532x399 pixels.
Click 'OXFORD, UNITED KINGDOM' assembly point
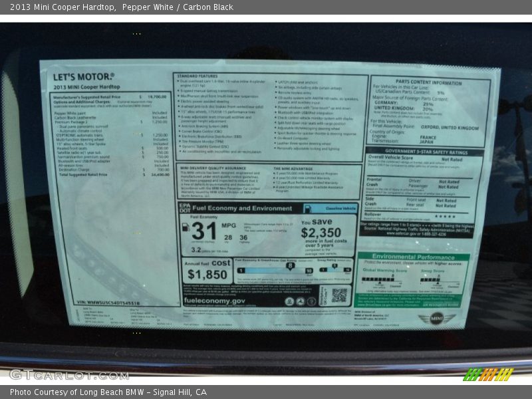point(450,128)
